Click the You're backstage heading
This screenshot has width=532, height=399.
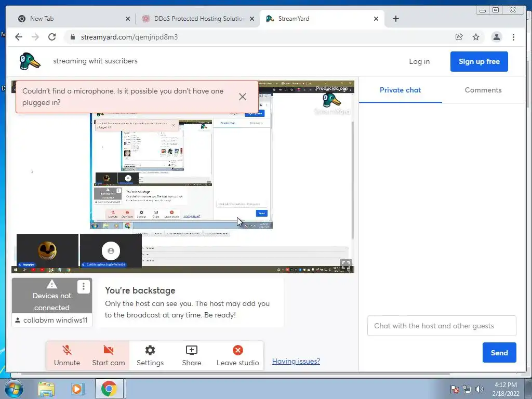tap(140, 290)
